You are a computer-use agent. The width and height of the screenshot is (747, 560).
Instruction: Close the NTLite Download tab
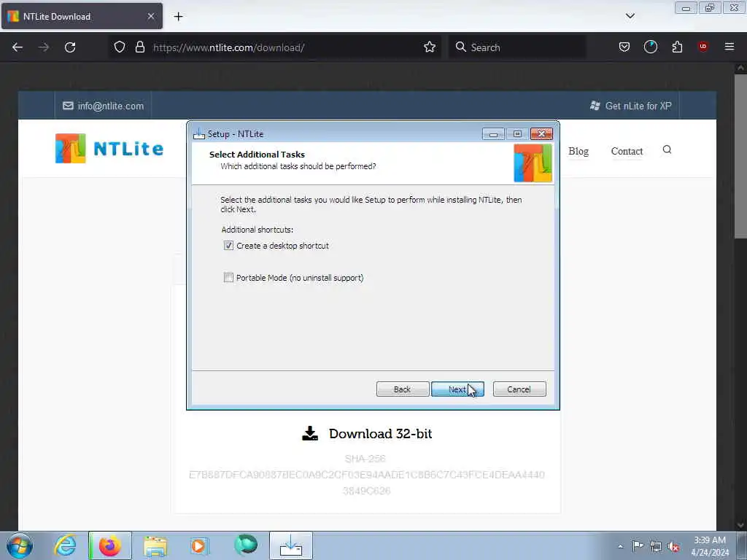pyautogui.click(x=151, y=16)
